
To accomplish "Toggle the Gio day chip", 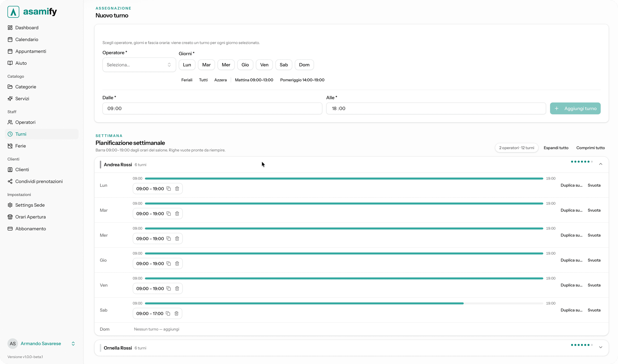I will click(245, 65).
